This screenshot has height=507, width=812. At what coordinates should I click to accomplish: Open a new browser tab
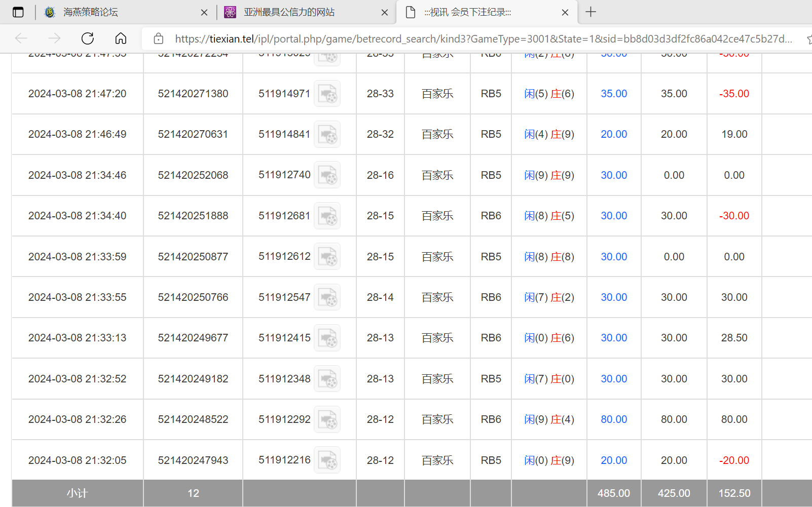tap(591, 12)
